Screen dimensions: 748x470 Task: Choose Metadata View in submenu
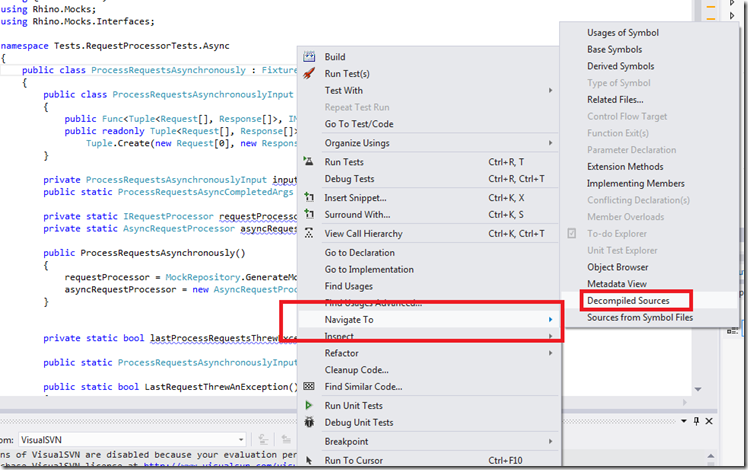(617, 283)
